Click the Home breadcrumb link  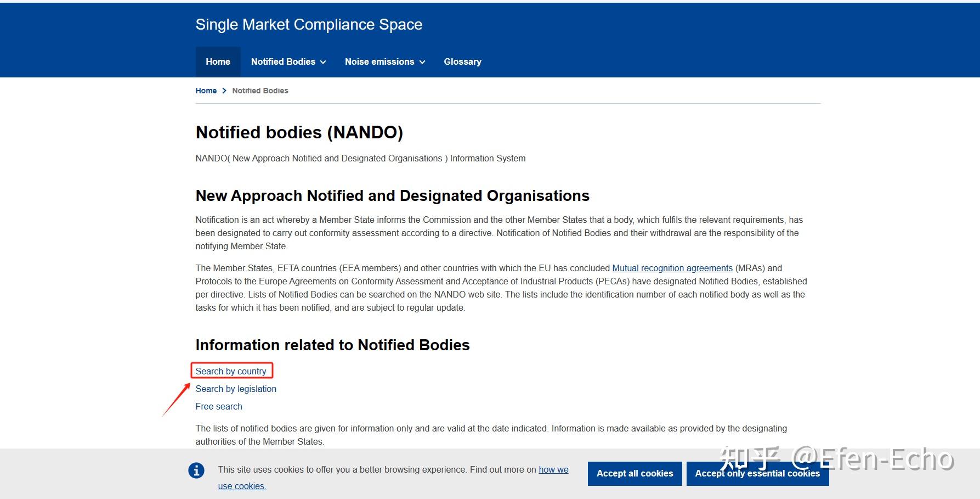tap(206, 91)
